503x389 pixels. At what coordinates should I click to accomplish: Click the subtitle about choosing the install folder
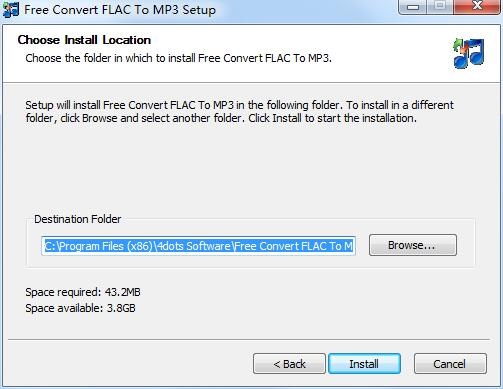pyautogui.click(x=178, y=58)
